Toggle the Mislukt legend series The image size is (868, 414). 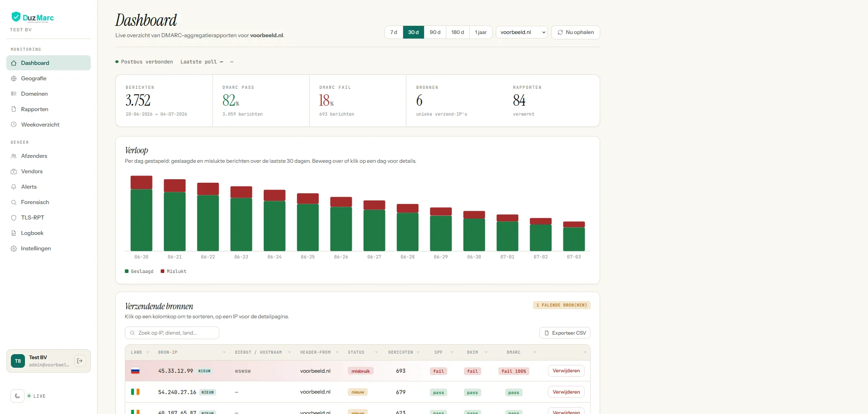coord(173,271)
